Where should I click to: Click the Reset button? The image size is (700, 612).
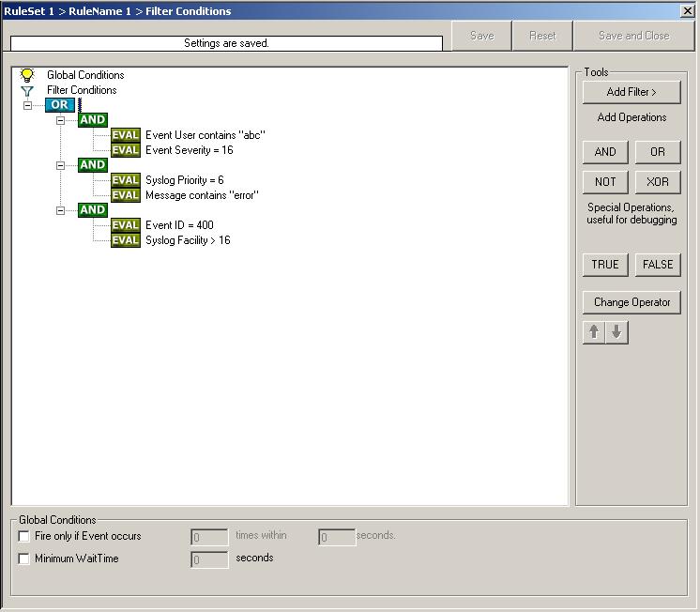tap(542, 36)
